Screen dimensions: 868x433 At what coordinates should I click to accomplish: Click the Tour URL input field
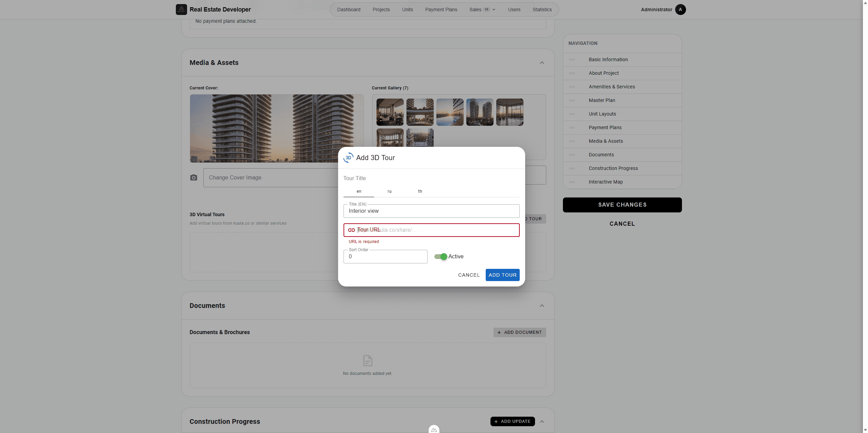(x=431, y=230)
